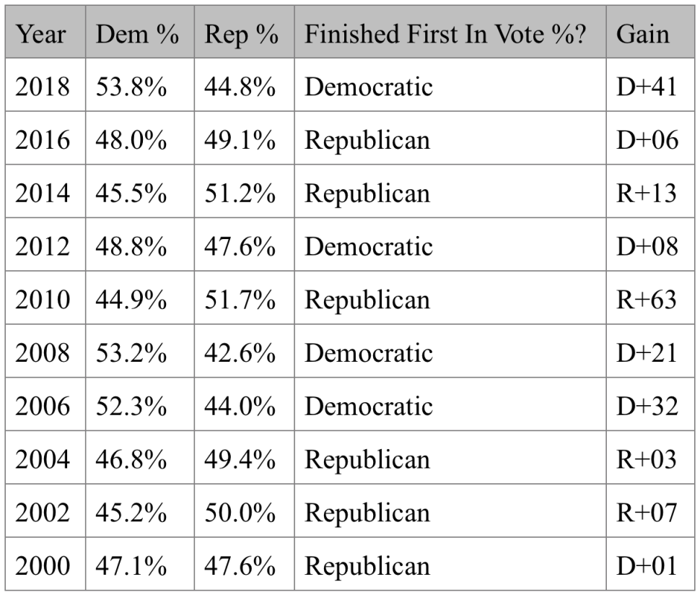Select the R+13 gain cell

(650, 191)
